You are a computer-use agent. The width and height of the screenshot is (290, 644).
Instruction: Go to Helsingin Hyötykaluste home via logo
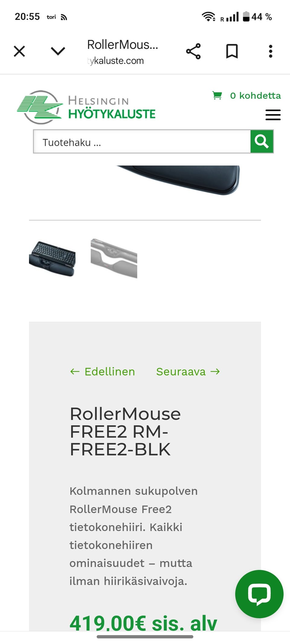[x=86, y=107]
